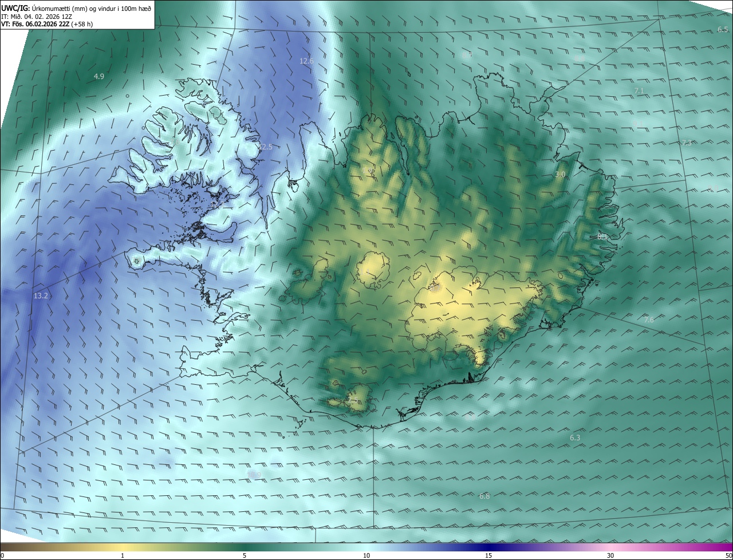733x560 pixels.
Task: Click the 6.5 value label on the map
Action: click(x=723, y=29)
